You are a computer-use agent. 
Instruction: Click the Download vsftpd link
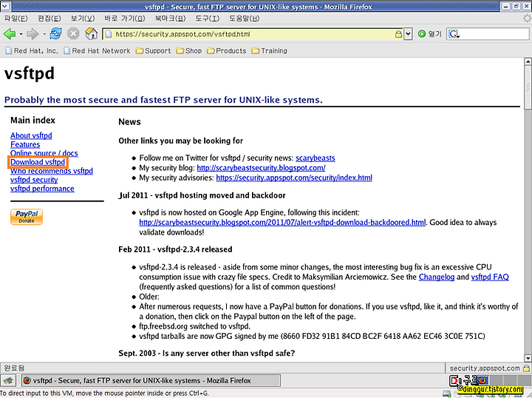(38, 162)
